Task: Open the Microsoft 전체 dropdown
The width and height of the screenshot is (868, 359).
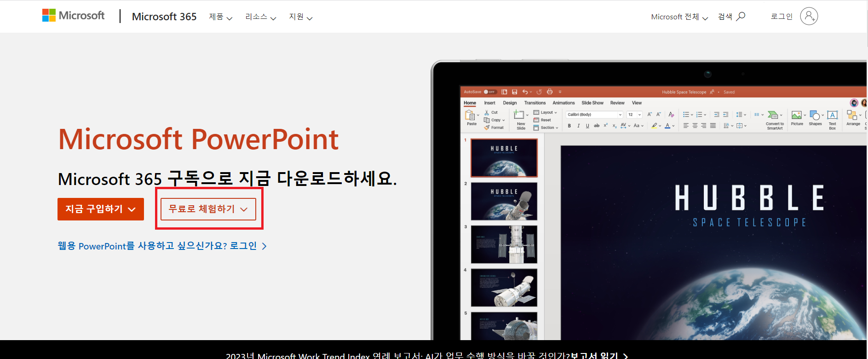Action: click(679, 17)
